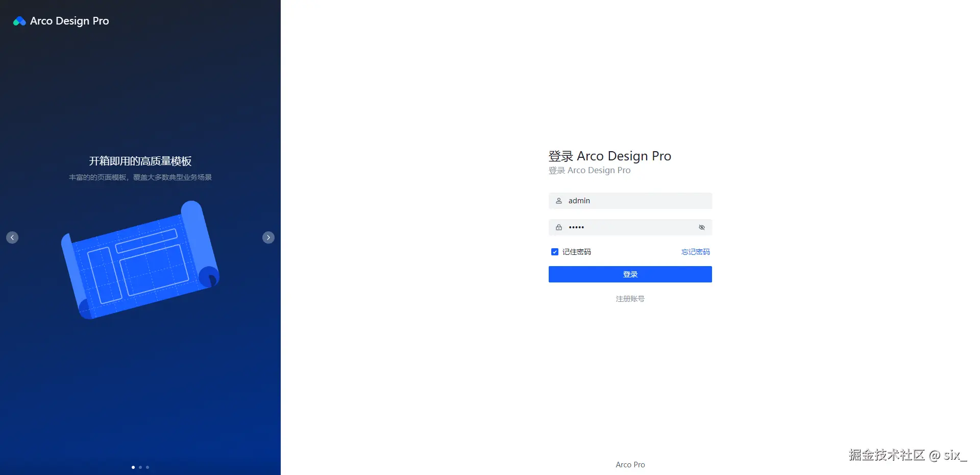This screenshot has height=475, width=980.
Task: Uncheck the 记住密码 checkbox
Action: 555,252
